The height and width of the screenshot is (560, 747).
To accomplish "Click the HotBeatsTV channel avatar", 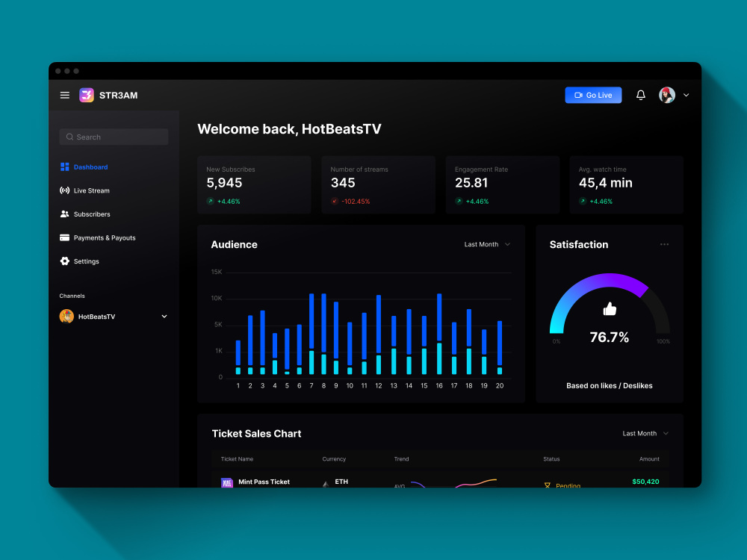I will coord(66,316).
